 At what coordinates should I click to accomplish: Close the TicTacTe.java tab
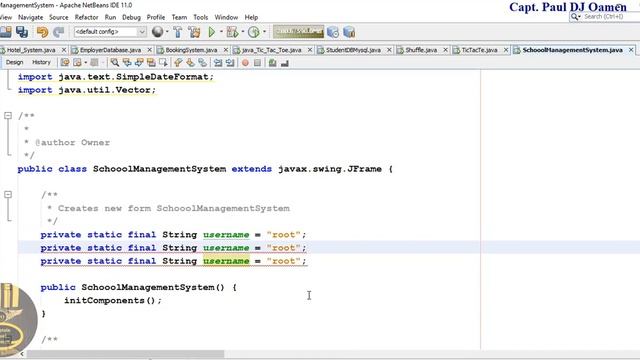[506, 50]
